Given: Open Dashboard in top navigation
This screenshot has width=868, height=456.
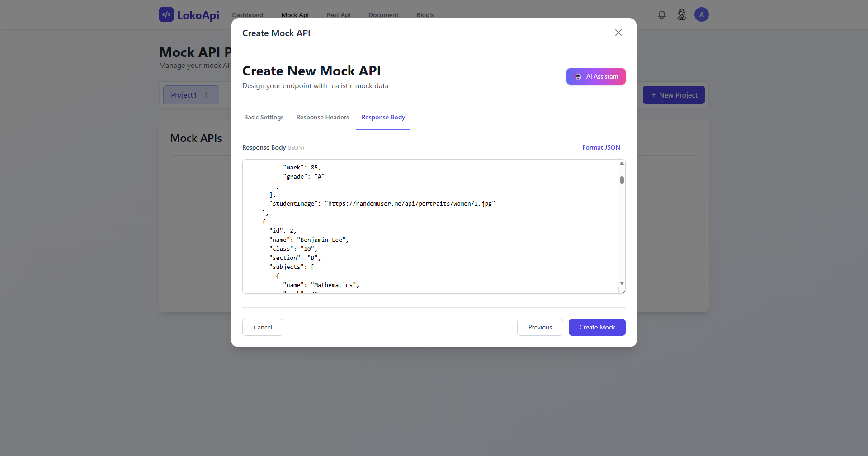Looking at the screenshot, I should pos(248,15).
